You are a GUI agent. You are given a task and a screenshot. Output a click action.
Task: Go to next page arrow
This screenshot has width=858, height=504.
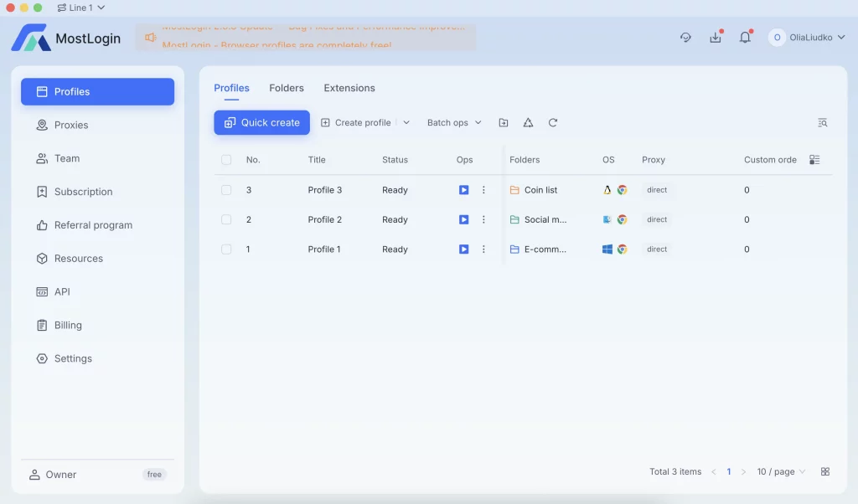pos(743,471)
